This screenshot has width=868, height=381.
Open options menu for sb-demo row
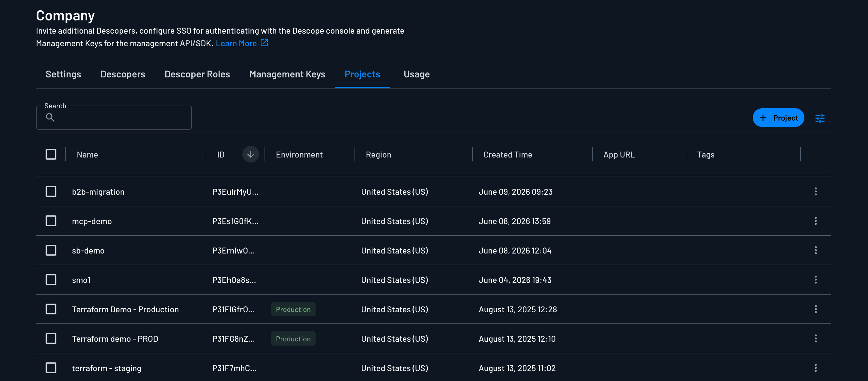pos(816,250)
